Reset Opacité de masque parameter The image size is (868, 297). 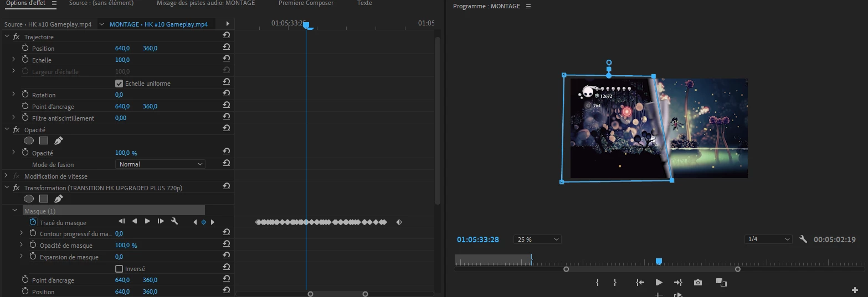coord(226,245)
